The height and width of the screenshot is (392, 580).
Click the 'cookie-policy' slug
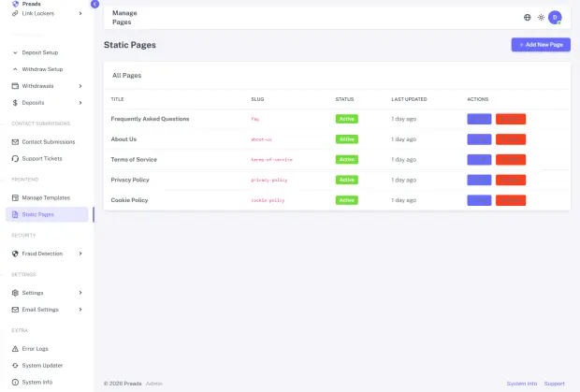click(x=268, y=200)
